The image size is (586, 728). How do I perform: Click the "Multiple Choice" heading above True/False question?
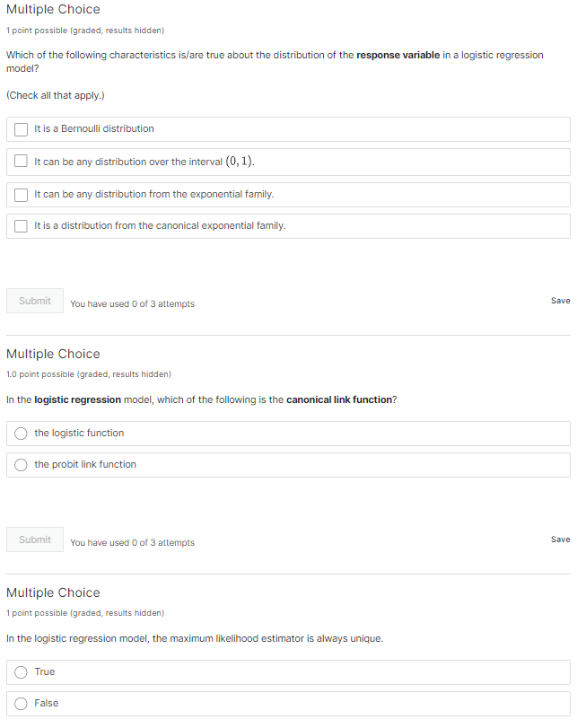53,592
